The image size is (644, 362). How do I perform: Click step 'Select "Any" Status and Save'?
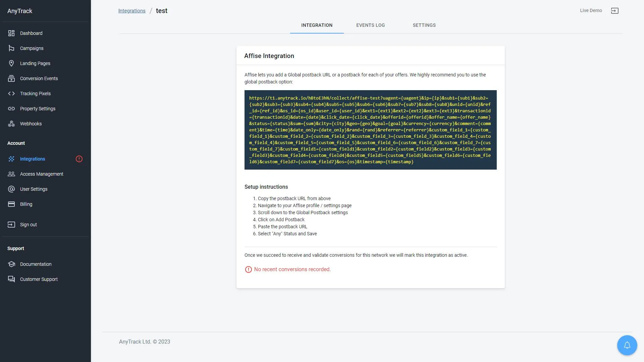pyautogui.click(x=287, y=234)
